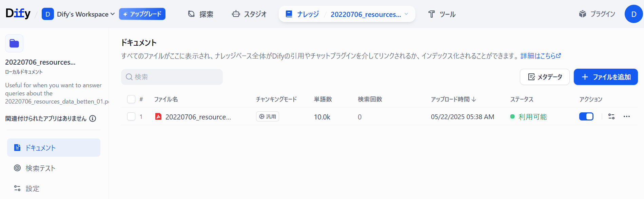644x199 pixels.
Task: Open the 20220706_resource... document
Action: tap(198, 117)
